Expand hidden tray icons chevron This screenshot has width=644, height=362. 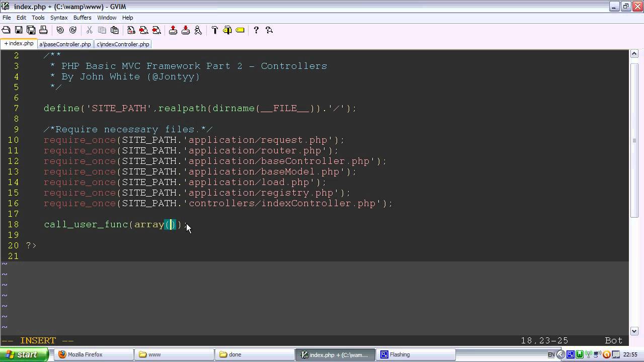coord(561,354)
